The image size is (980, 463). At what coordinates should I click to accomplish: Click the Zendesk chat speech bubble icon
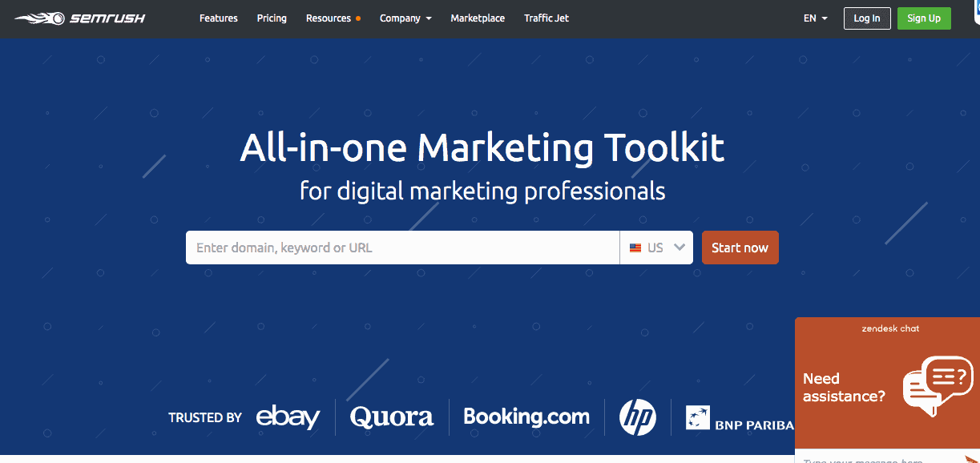pos(938,385)
